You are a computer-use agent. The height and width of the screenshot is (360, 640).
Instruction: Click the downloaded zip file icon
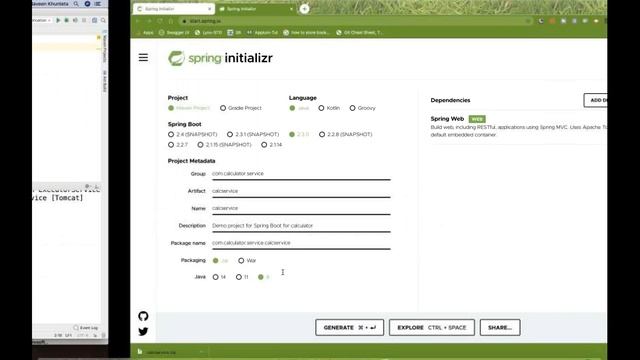coord(140,352)
